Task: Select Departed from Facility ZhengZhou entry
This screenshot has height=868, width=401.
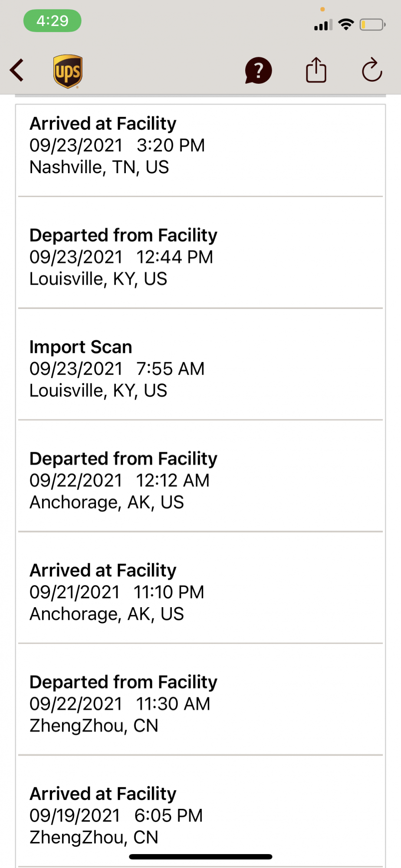Action: click(200, 700)
